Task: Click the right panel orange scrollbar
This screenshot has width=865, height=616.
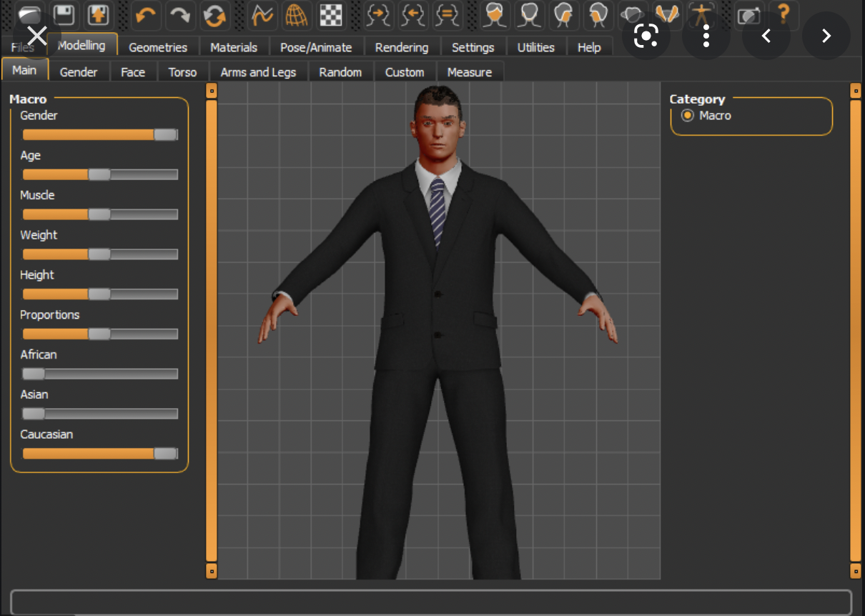Action: tap(856, 329)
